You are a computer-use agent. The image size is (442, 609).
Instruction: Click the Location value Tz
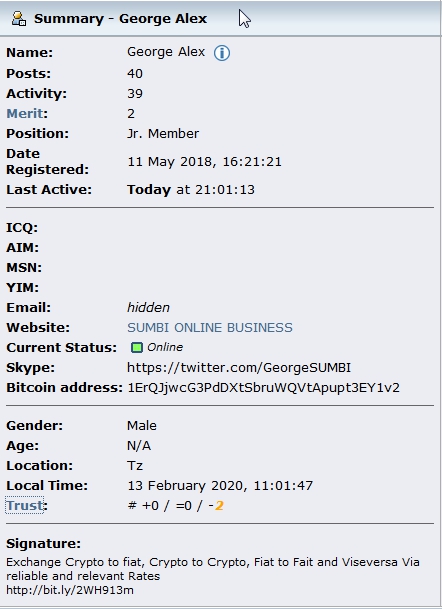pos(135,465)
